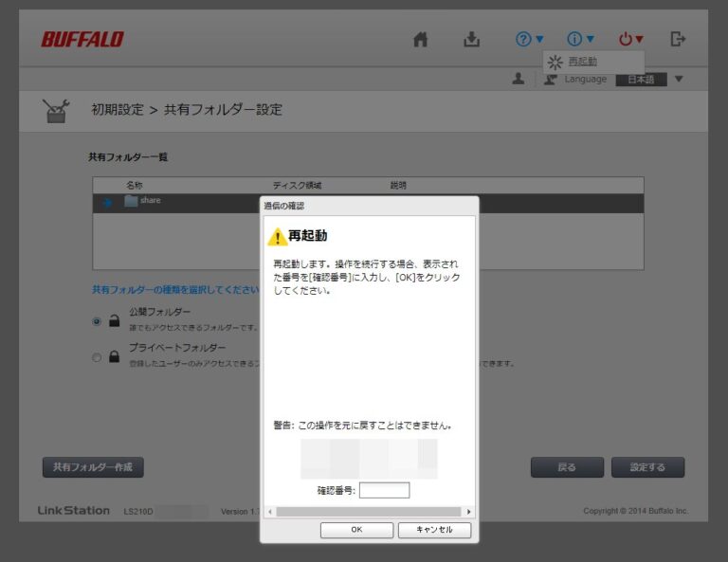Click the yellow warning triangle icon
The width and height of the screenshot is (728, 562).
click(x=277, y=236)
